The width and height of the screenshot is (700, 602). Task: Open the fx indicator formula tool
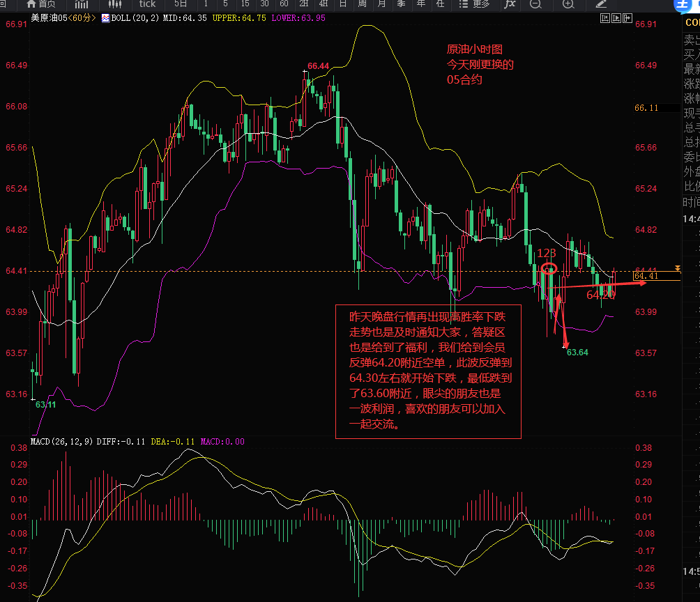click(x=510, y=4)
